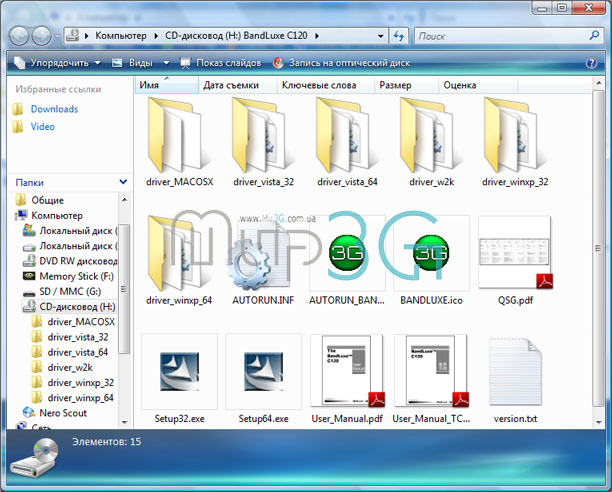
Task: Start Показ слайдов slideshow
Action: pos(221,63)
